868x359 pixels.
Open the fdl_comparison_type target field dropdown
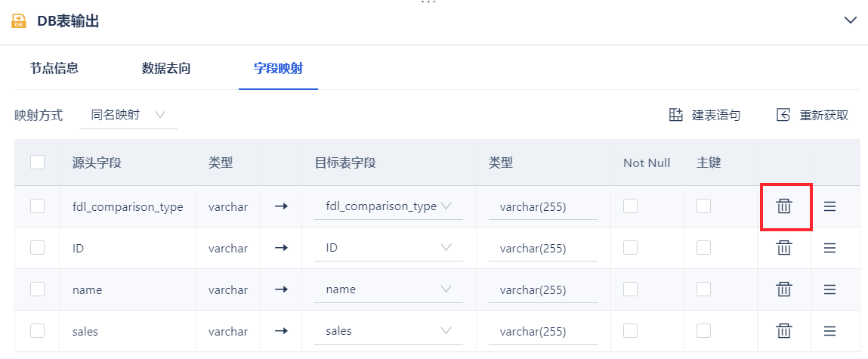pyautogui.click(x=445, y=206)
